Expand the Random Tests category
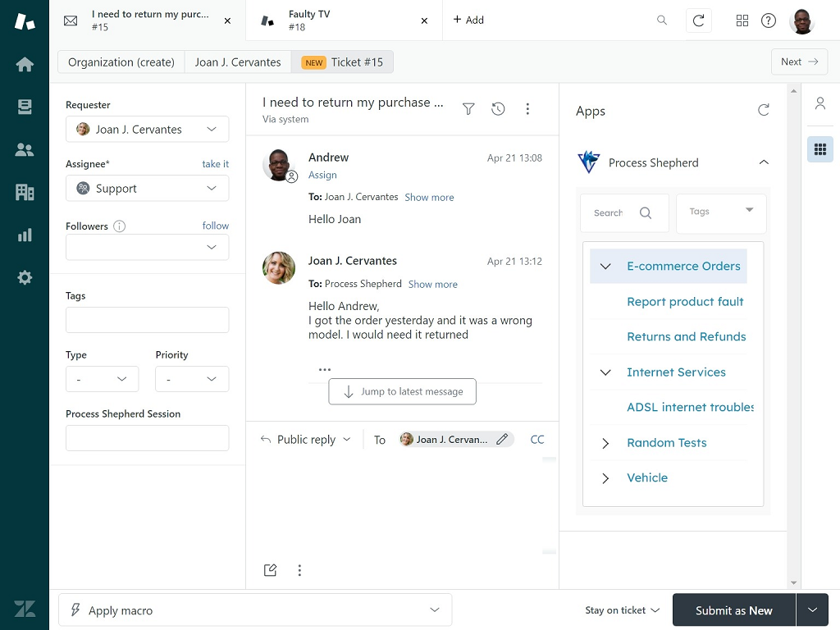The image size is (840, 630). point(605,443)
